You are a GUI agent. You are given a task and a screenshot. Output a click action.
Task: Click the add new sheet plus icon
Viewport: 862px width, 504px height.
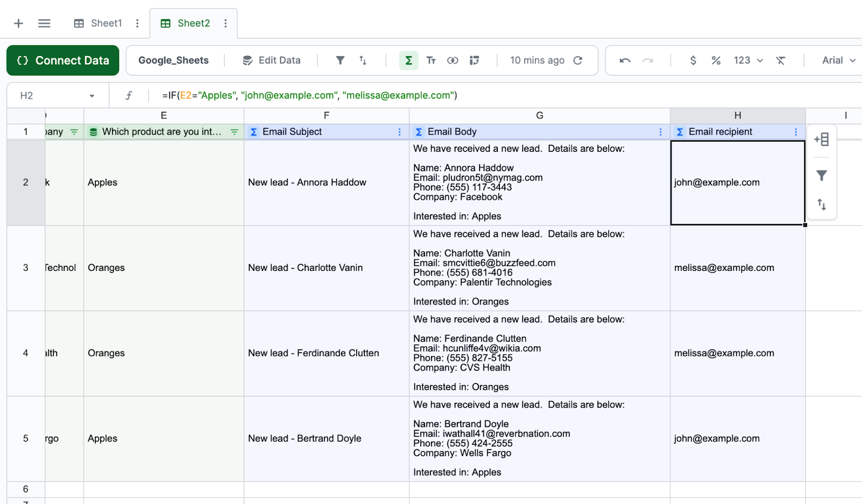pyautogui.click(x=18, y=23)
